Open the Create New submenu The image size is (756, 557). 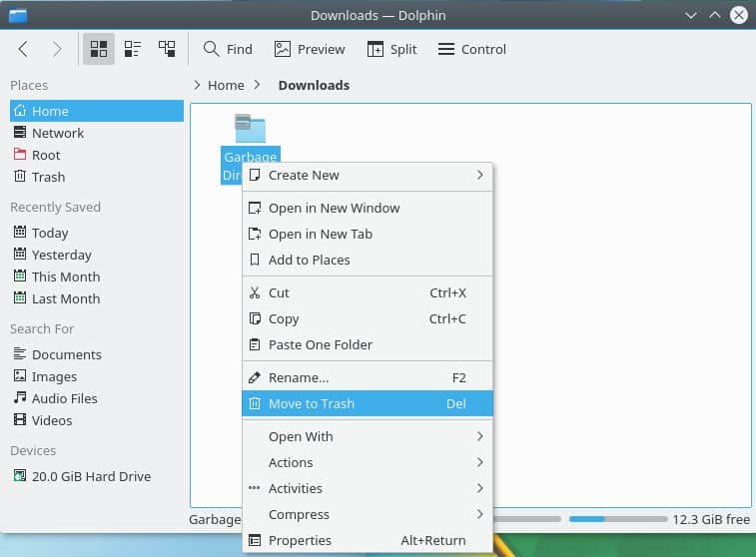click(368, 175)
